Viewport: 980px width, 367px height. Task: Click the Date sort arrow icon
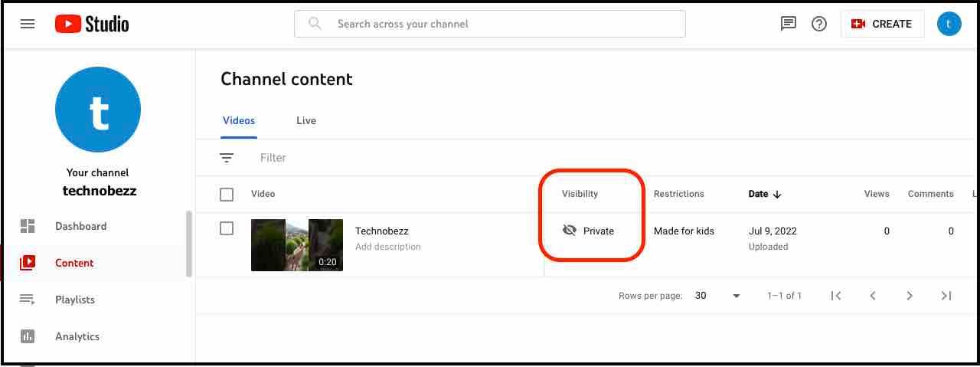777,195
